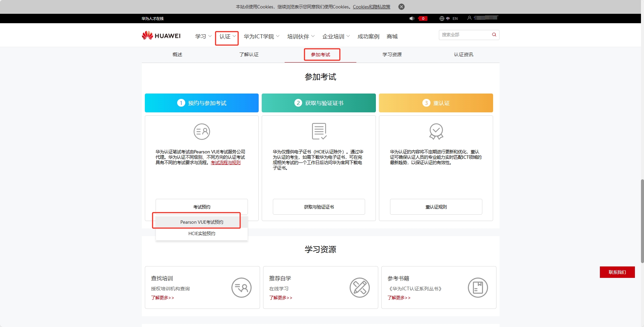Click 华为人才在线 in top bar

tap(153, 19)
